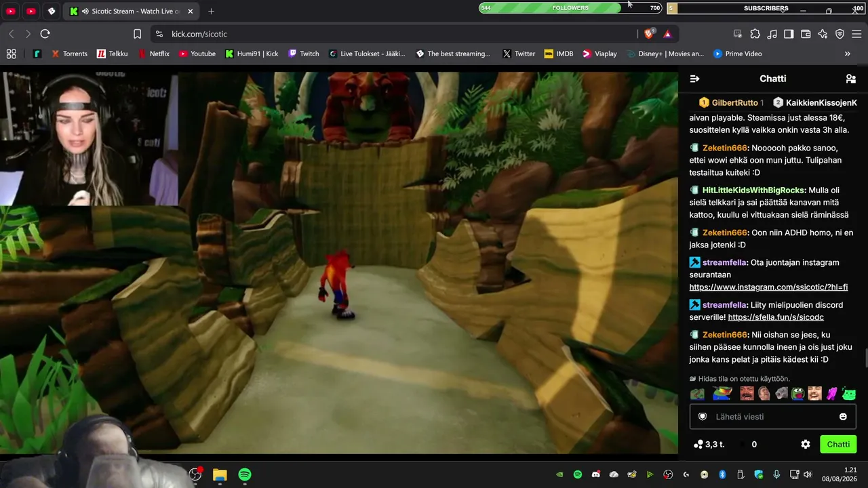The height and width of the screenshot is (488, 868).
Task: Open Leo AI sparkle icon
Action: (x=823, y=34)
